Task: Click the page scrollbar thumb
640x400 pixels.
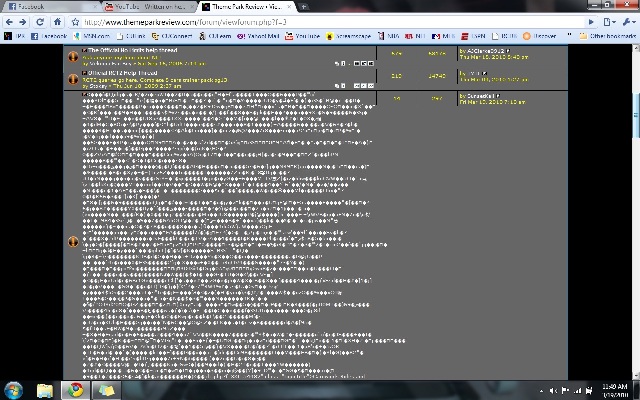Action: click(636, 116)
